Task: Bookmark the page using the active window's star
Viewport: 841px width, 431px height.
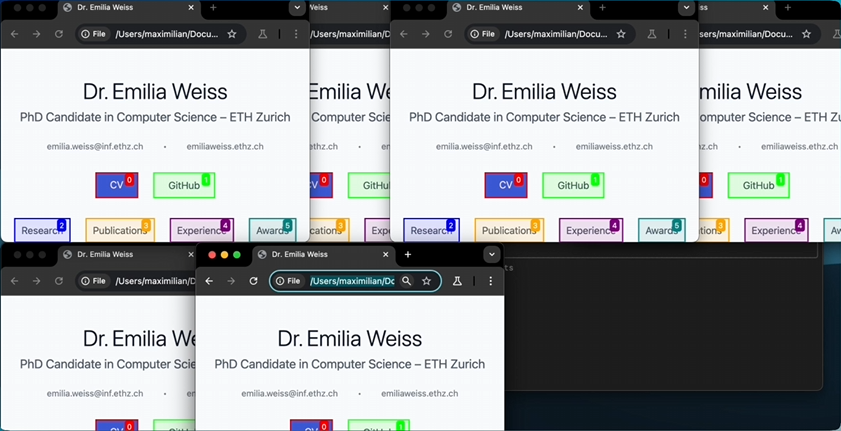Action: 427,282
